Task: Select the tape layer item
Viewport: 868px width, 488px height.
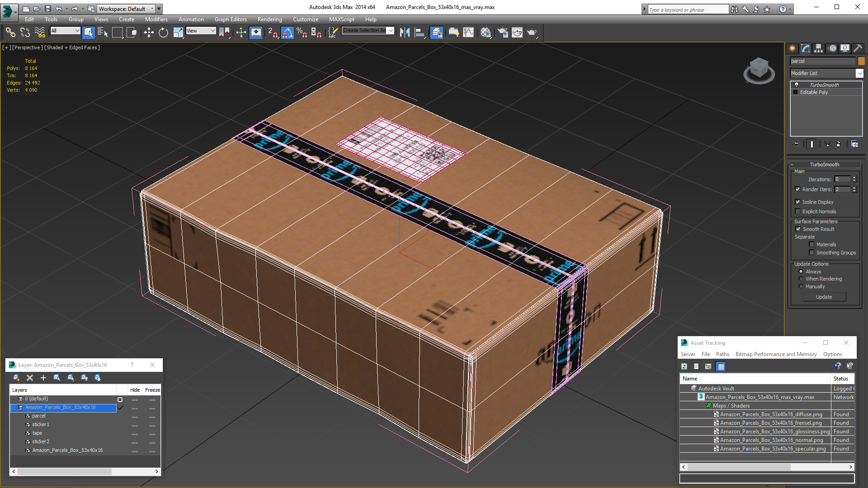Action: point(37,433)
